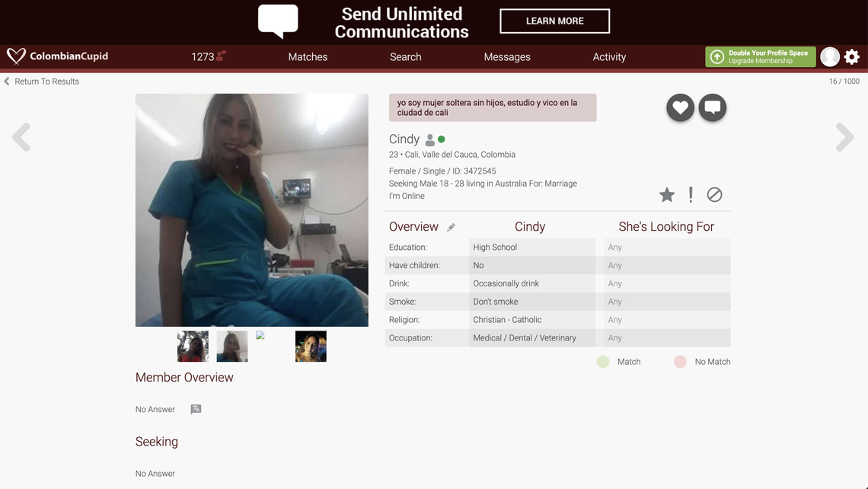Go to next profile with right arrow
Viewport: 868px width, 489px height.
click(x=844, y=137)
